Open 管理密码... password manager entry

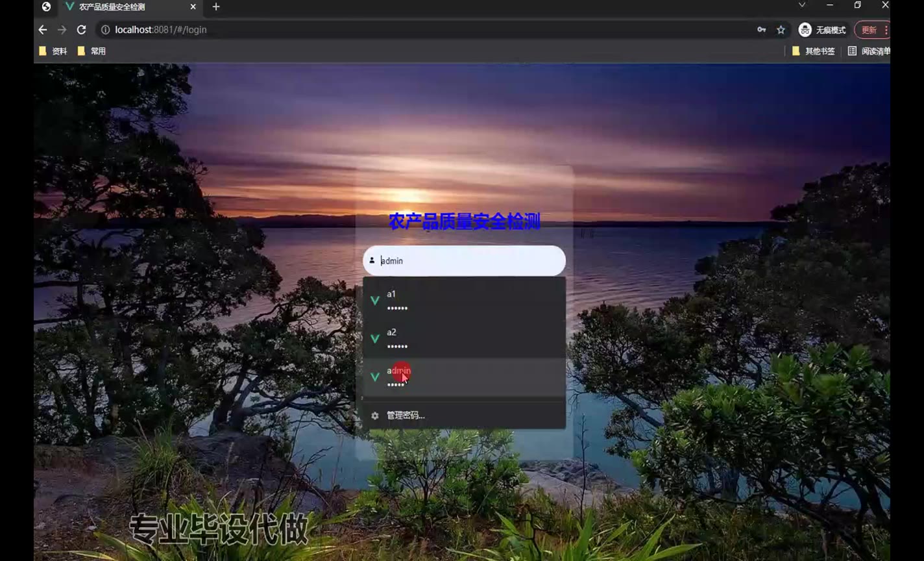[464, 416]
